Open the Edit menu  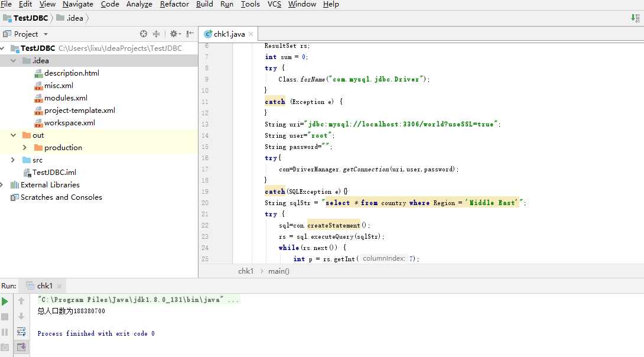coord(25,4)
